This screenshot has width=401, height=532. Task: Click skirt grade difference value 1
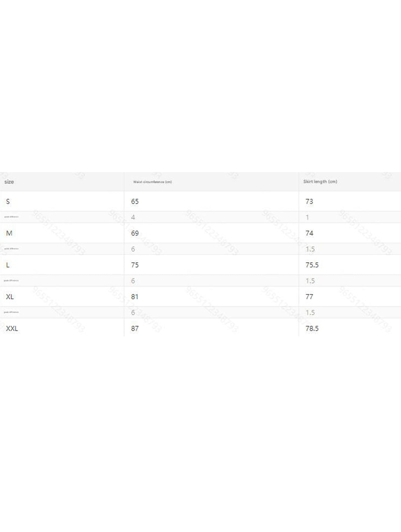click(x=307, y=217)
